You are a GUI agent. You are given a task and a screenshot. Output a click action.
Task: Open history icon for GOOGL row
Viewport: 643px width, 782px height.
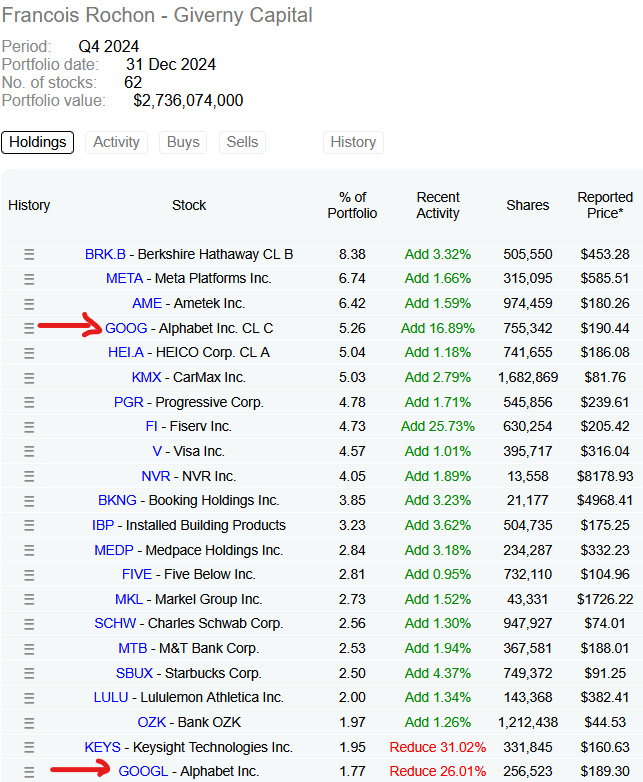pos(29,772)
